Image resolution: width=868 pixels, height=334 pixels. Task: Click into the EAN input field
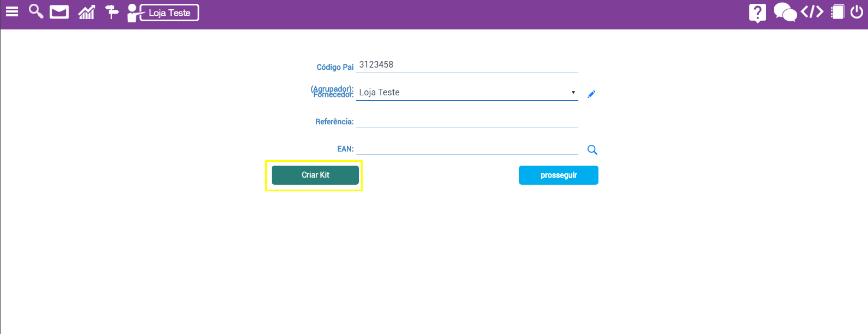tap(467, 148)
